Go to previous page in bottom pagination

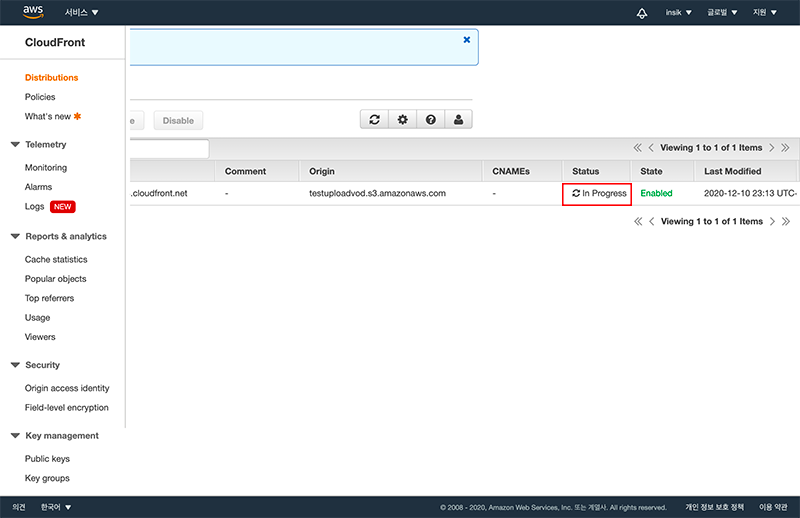(x=652, y=221)
